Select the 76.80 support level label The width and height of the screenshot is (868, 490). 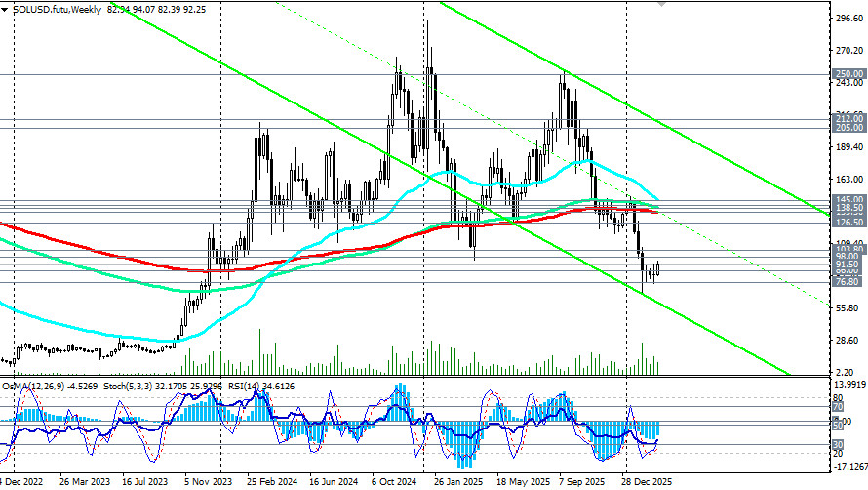coord(848,281)
